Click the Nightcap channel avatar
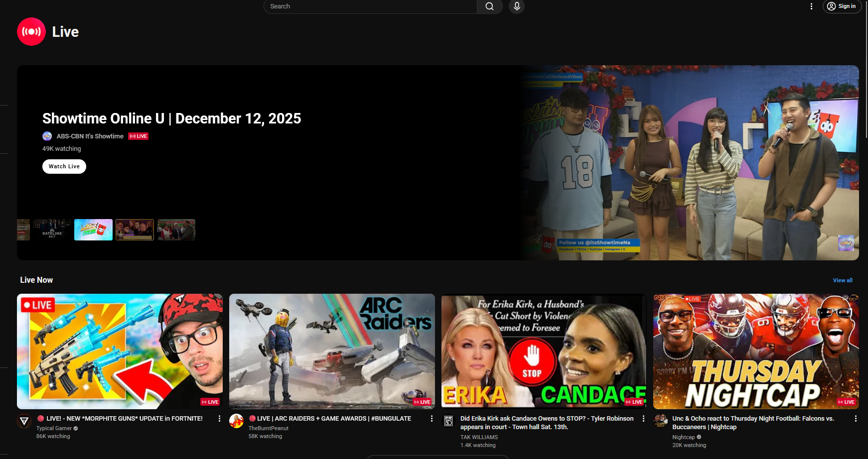The width and height of the screenshot is (868, 459). coord(661,421)
